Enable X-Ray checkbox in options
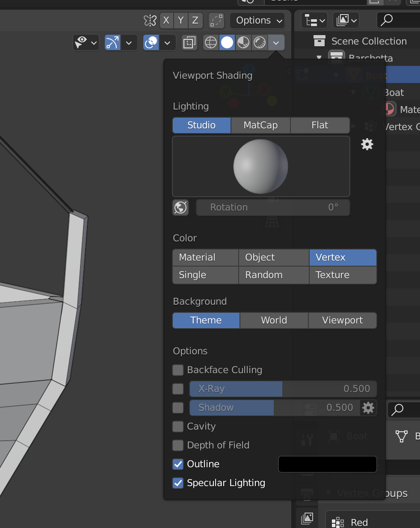 click(x=178, y=389)
